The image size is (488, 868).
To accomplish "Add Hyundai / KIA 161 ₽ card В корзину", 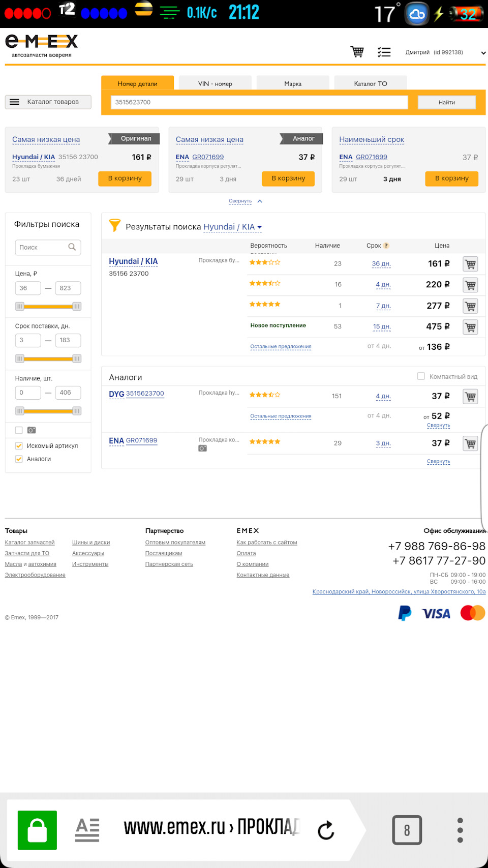I will point(125,178).
